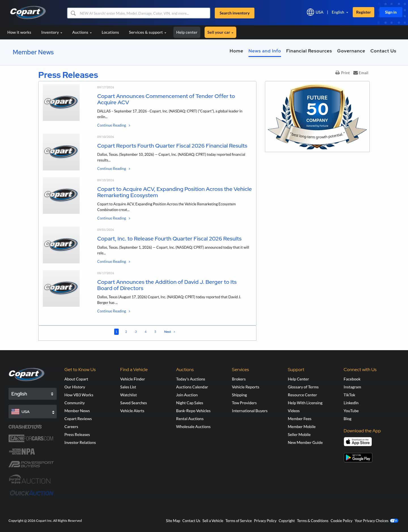This screenshot has height=532, width=408.
Task: Click the CashForCars.com footer logo
Action: [x=31, y=438]
